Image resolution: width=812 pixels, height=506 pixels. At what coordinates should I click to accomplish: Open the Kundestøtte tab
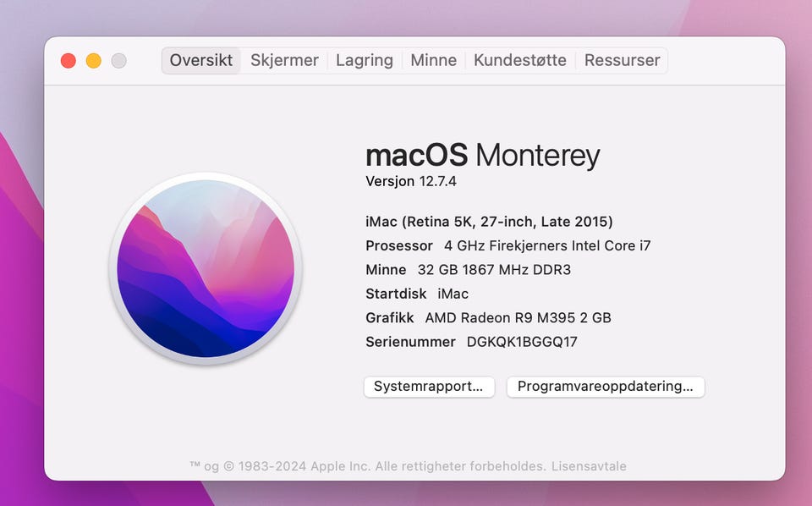[x=520, y=61]
